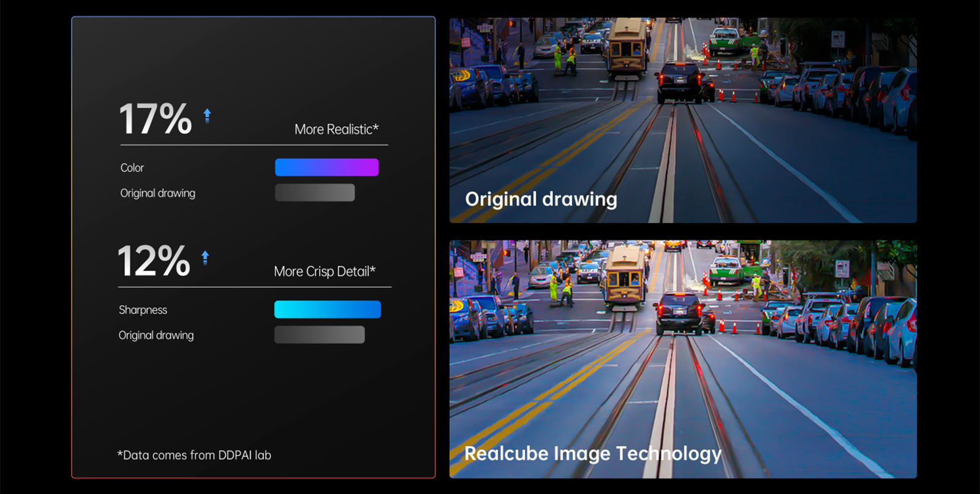Click the Color label
980x494 pixels.
132,167
